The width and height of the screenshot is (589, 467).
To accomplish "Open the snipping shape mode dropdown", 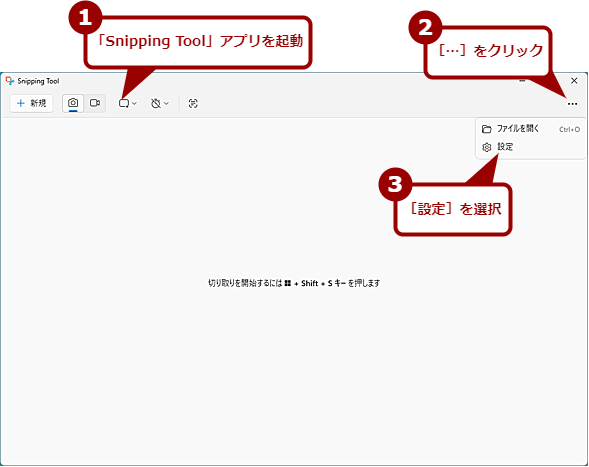I will (x=128, y=103).
